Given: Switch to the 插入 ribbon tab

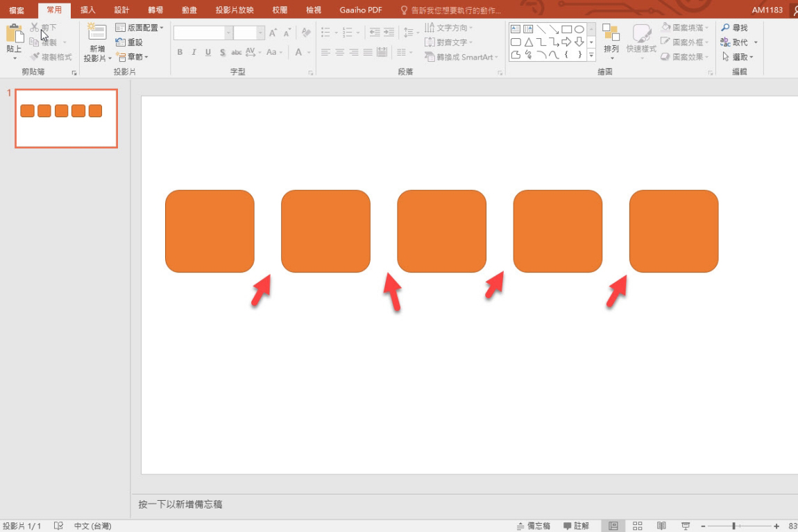Looking at the screenshot, I should pyautogui.click(x=88, y=10).
